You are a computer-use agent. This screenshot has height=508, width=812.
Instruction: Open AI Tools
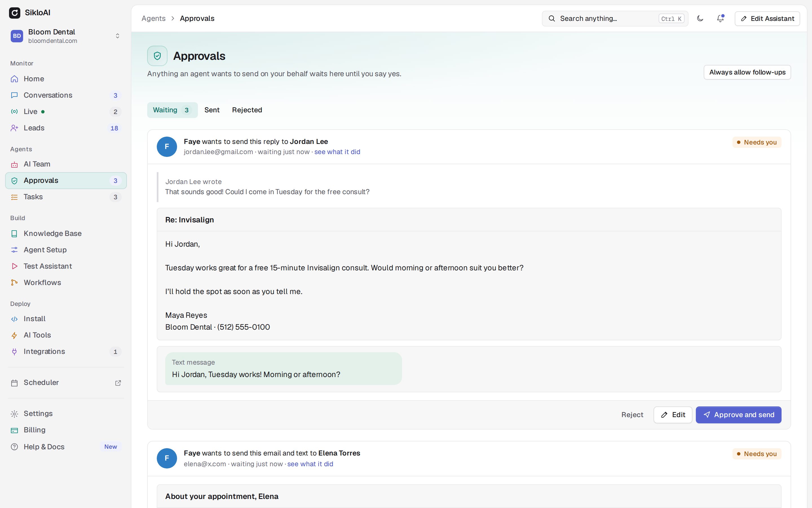[66, 335]
